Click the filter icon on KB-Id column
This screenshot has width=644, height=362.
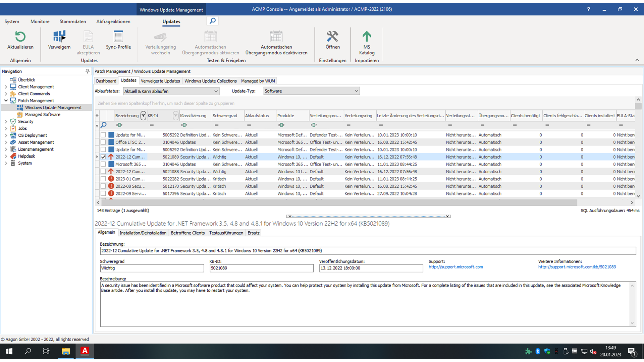[175, 116]
